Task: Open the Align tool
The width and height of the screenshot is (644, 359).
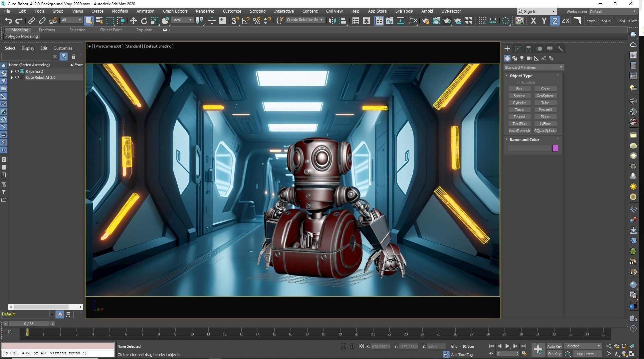Action: point(343,21)
